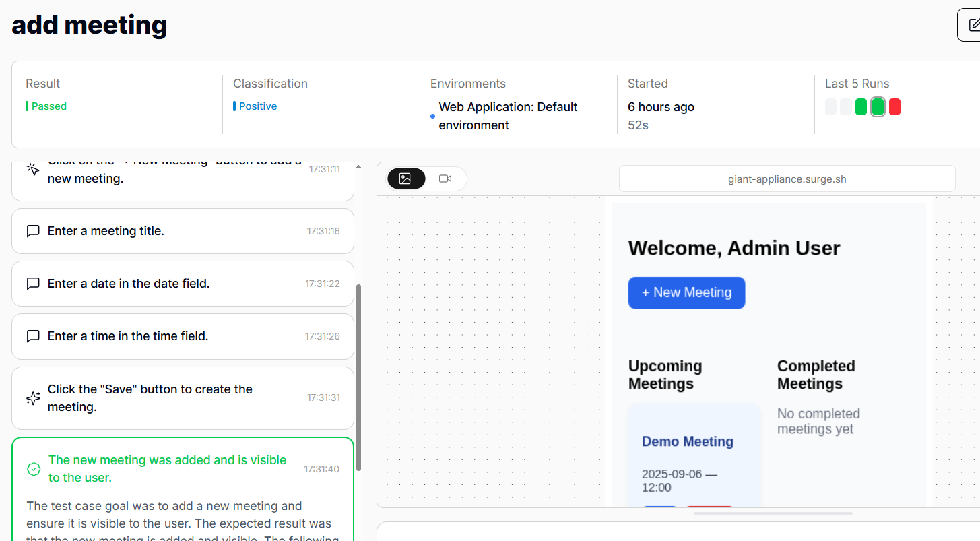The width and height of the screenshot is (980, 541).
Task: Select the first gray run indicator
Action: click(x=830, y=107)
